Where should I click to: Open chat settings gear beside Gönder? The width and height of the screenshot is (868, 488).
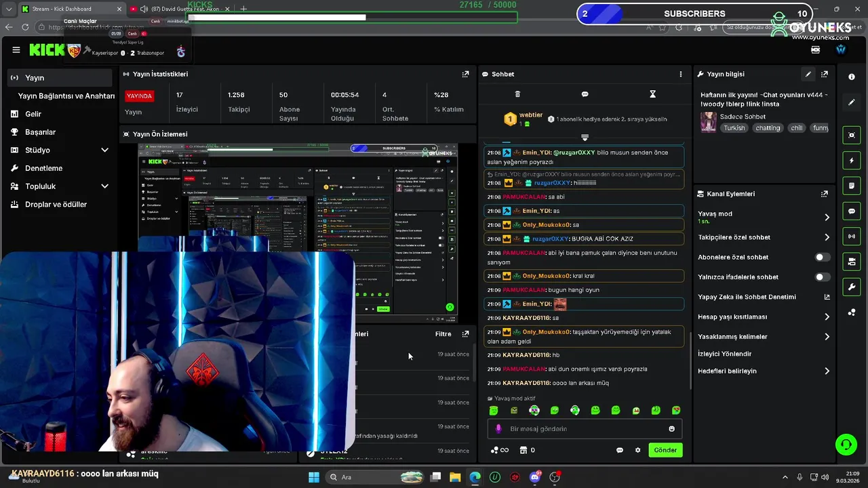637,450
